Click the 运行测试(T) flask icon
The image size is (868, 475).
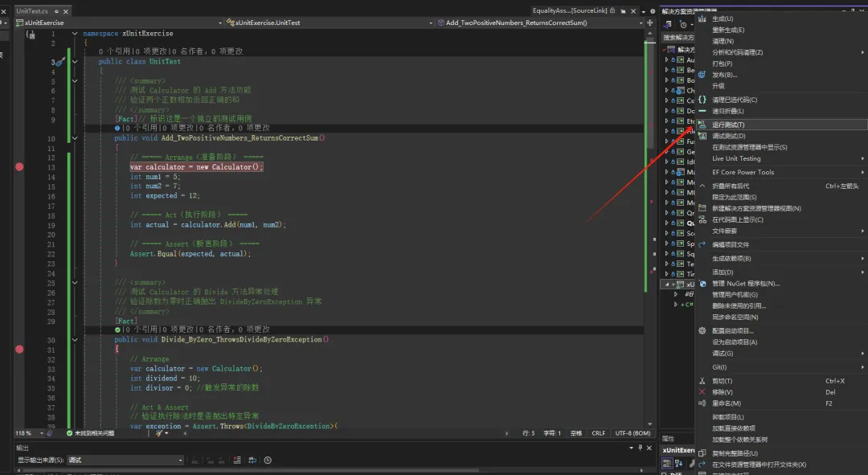pos(702,125)
